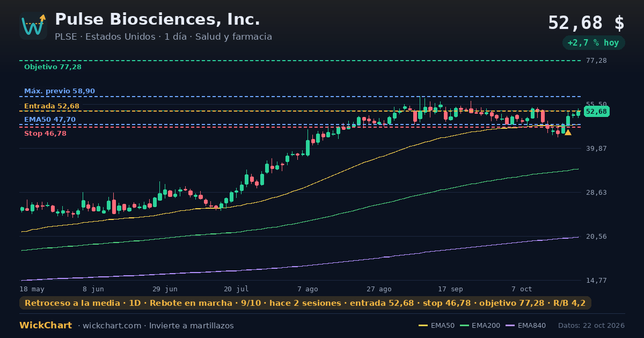Viewport: 644px width, 338px height.
Task: Click the 8 jun date label
Action: (x=93, y=289)
